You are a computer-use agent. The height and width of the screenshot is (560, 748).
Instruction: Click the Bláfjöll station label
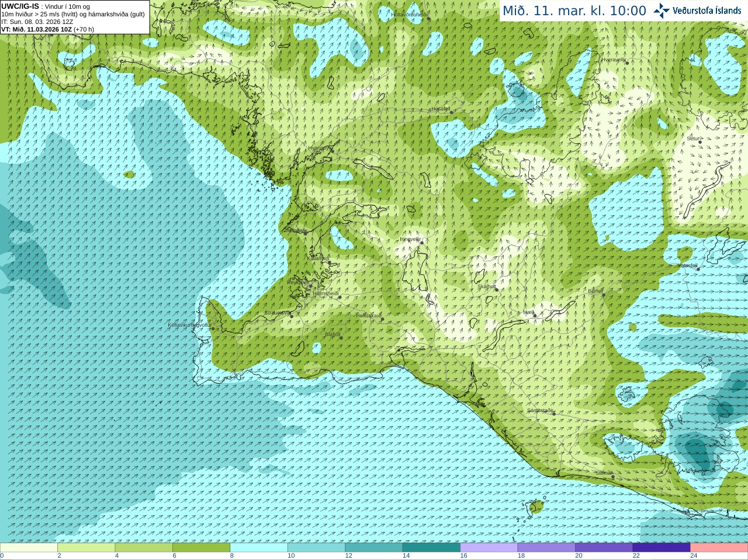pyautogui.click(x=333, y=334)
